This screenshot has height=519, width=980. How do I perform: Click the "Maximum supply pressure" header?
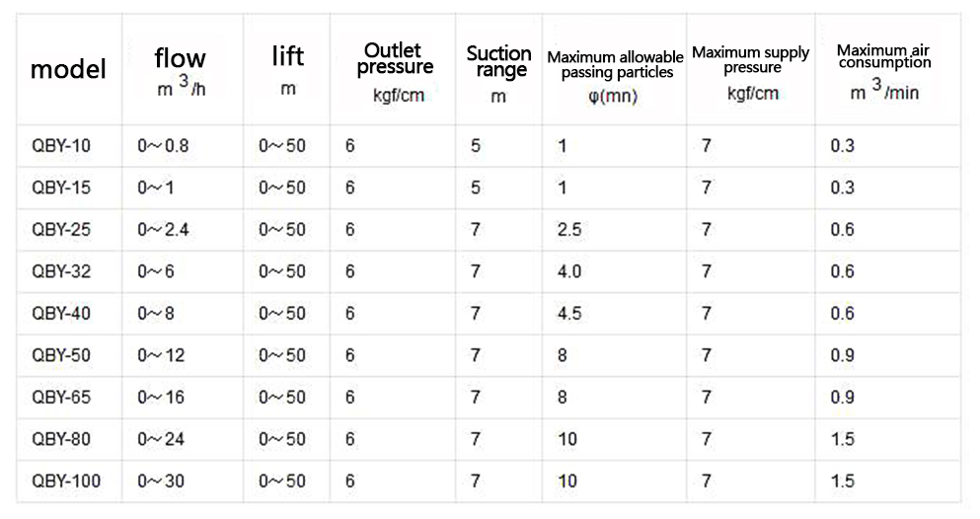point(751,70)
